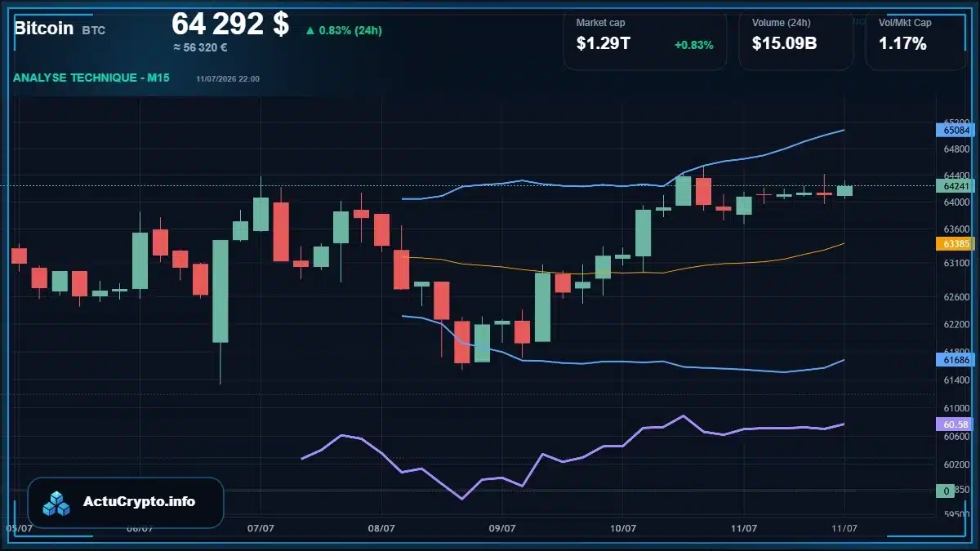Click the 60.58 purple indicator tag
The height and width of the screenshot is (551, 980).
pos(955,424)
